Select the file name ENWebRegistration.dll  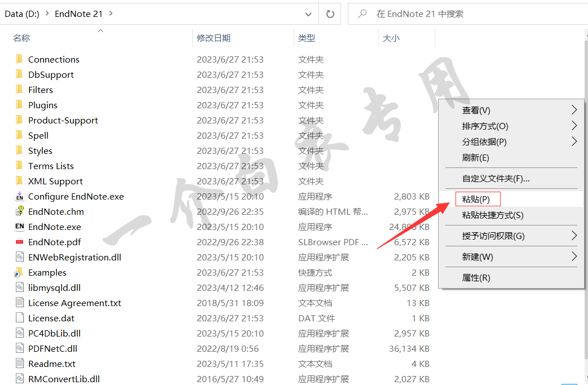(x=74, y=257)
